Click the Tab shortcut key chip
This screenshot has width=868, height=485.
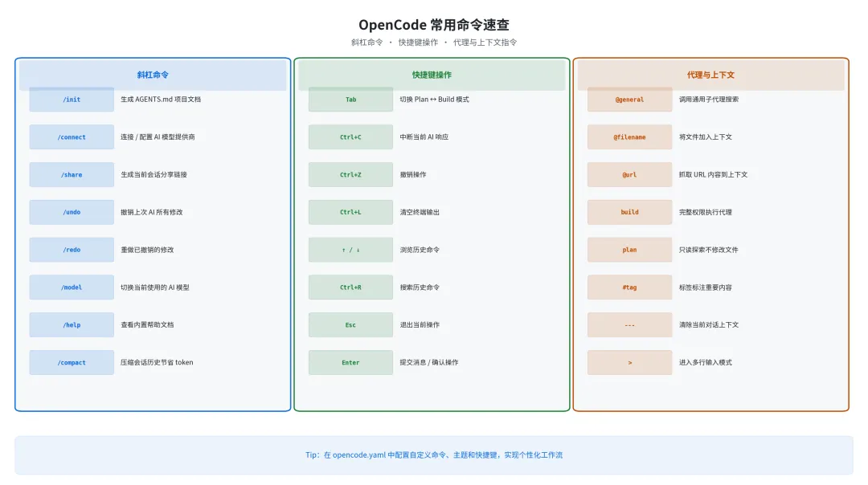point(350,100)
